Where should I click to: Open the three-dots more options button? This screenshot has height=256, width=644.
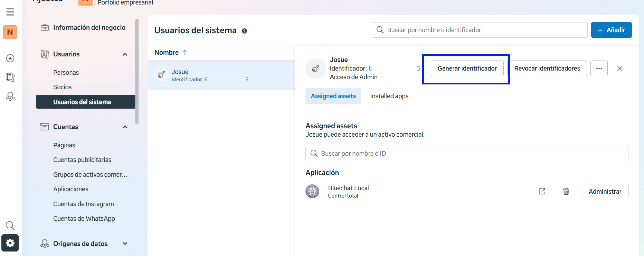(x=599, y=68)
